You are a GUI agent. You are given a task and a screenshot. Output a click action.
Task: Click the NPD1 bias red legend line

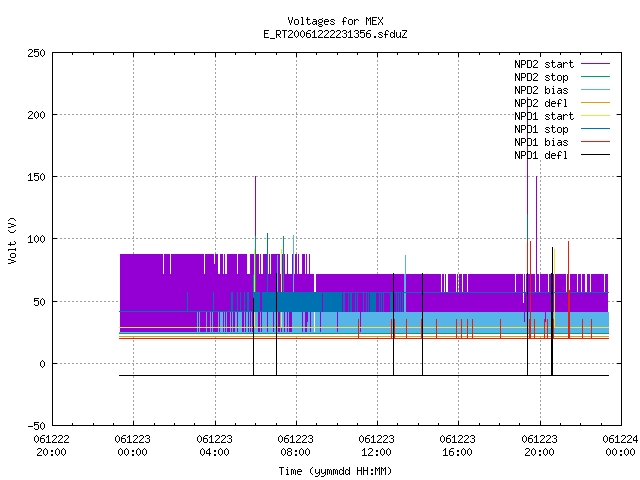(595, 142)
